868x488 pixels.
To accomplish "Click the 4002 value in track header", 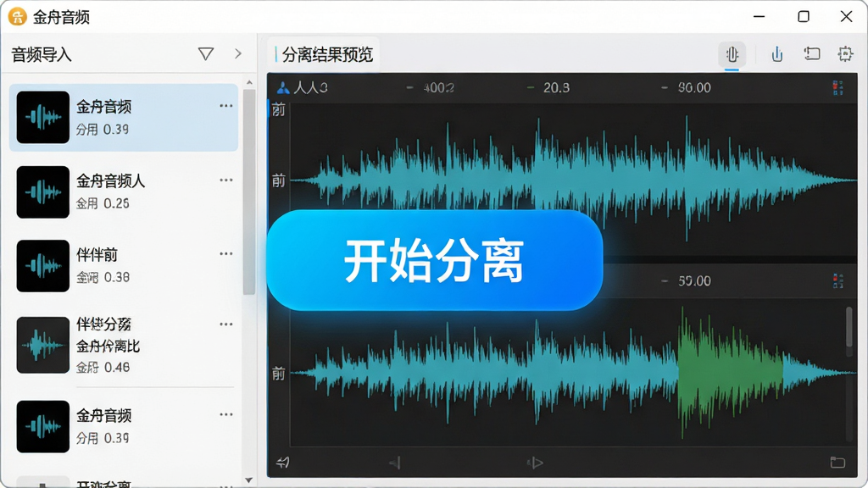I will click(x=438, y=87).
